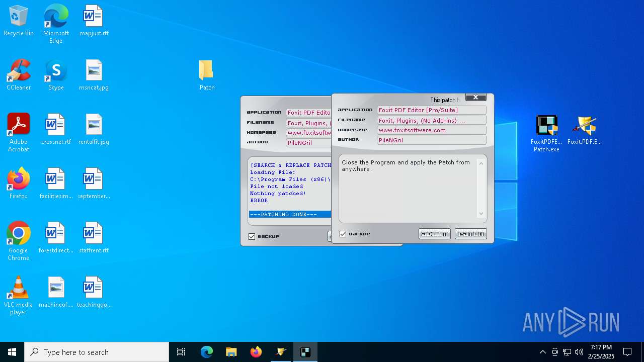Select the crossnet.rtf document icon
The image size is (644, 362).
coord(56,129)
